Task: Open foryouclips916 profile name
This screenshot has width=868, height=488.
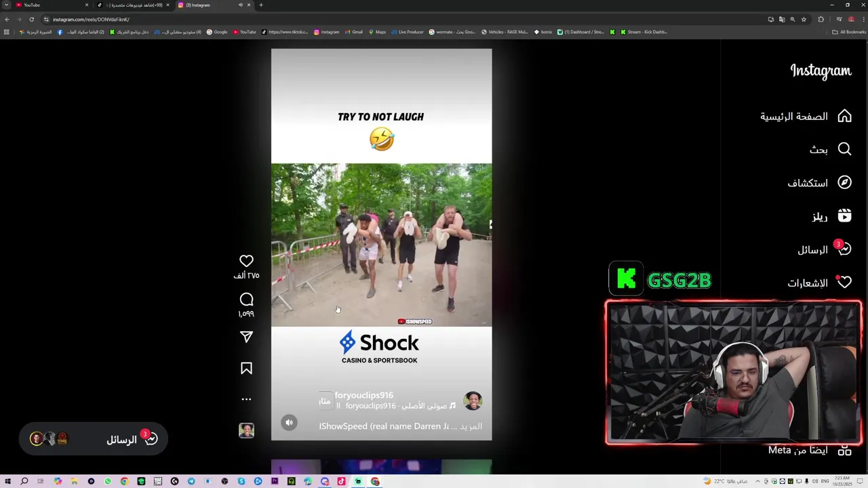Action: tap(363, 395)
